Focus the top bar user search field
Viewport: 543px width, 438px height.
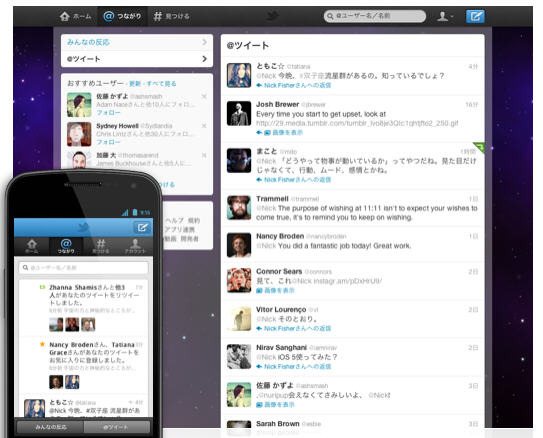pyautogui.click(x=375, y=16)
